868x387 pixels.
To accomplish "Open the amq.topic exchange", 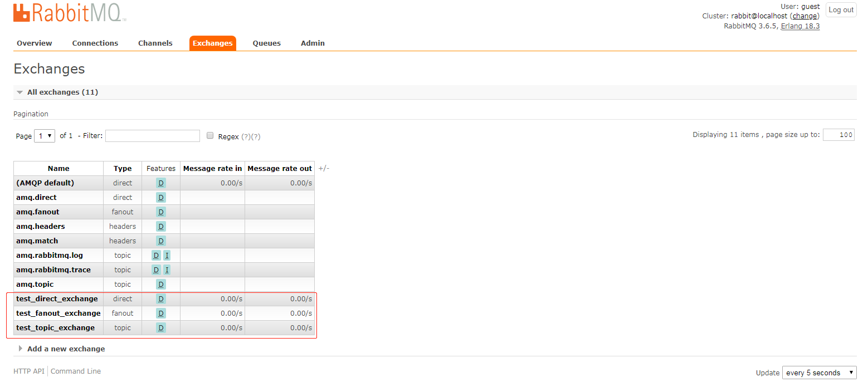I will point(35,285).
